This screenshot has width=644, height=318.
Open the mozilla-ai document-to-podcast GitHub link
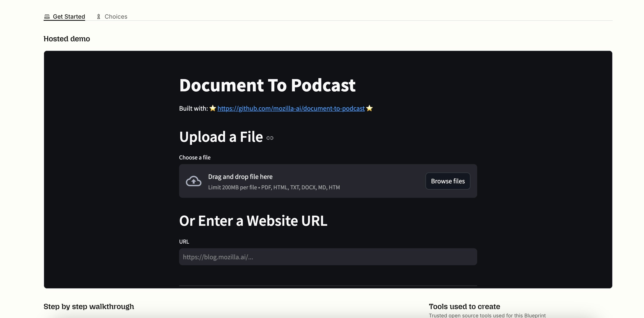click(291, 108)
